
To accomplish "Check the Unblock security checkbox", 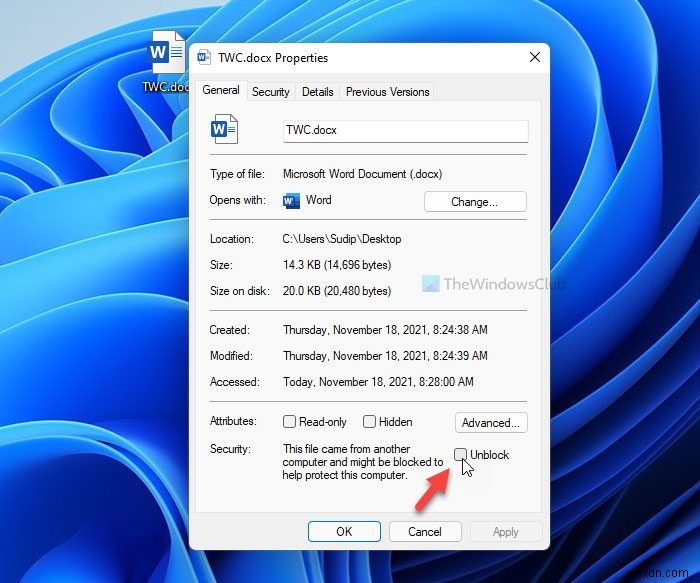I will tap(460, 454).
